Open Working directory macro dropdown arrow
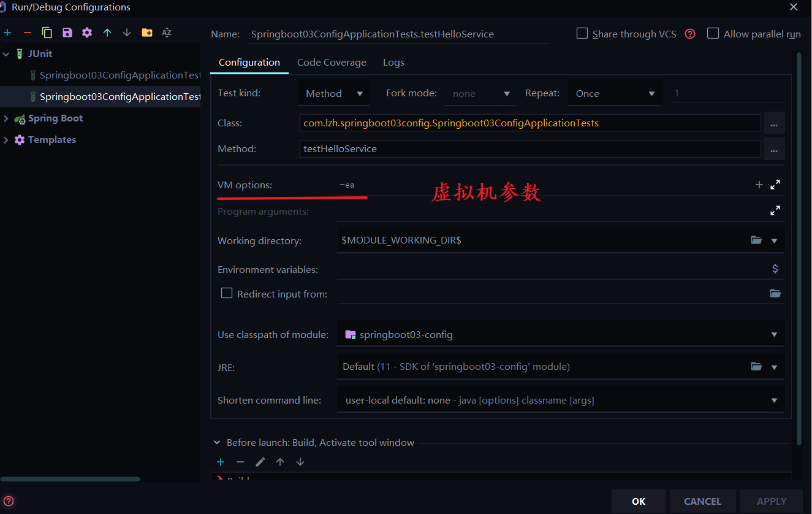Screen dimensions: 812x514 coord(775,241)
